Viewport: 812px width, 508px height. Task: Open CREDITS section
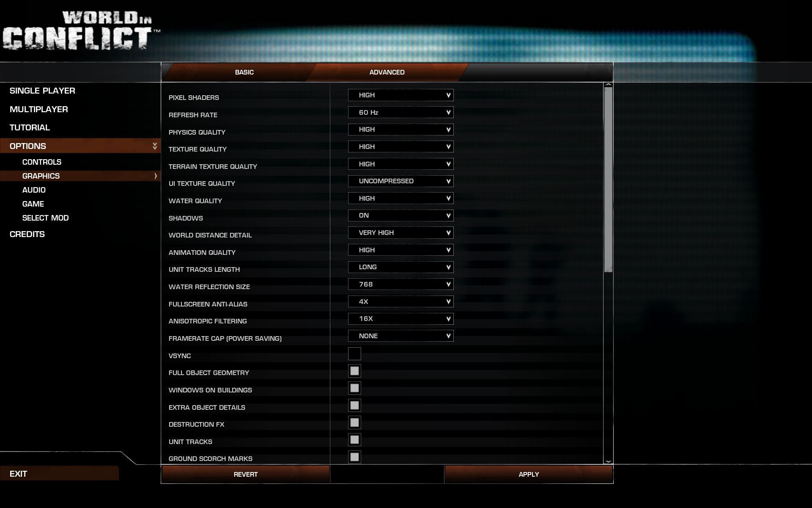pos(27,234)
